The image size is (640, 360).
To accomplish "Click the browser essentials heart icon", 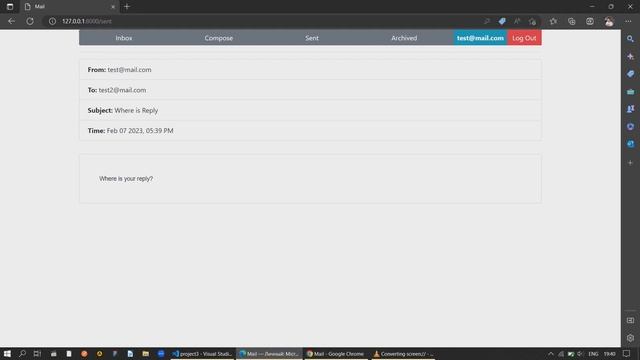I will (590, 21).
